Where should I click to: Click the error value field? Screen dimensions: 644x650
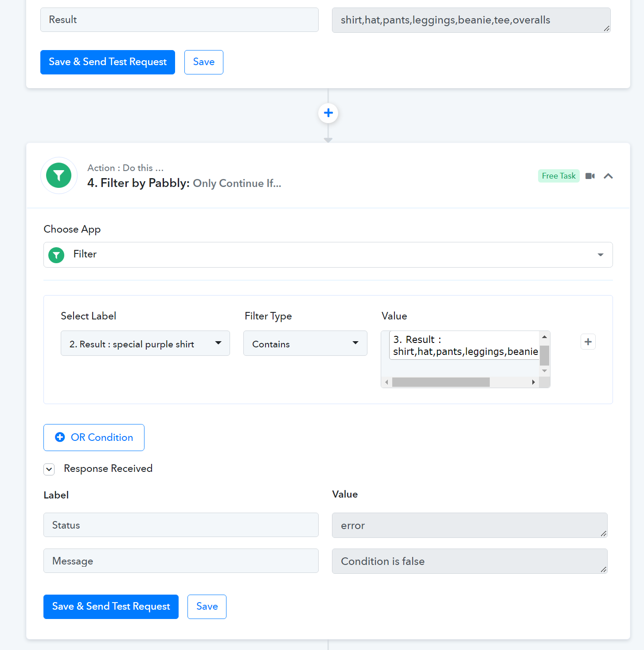click(470, 525)
